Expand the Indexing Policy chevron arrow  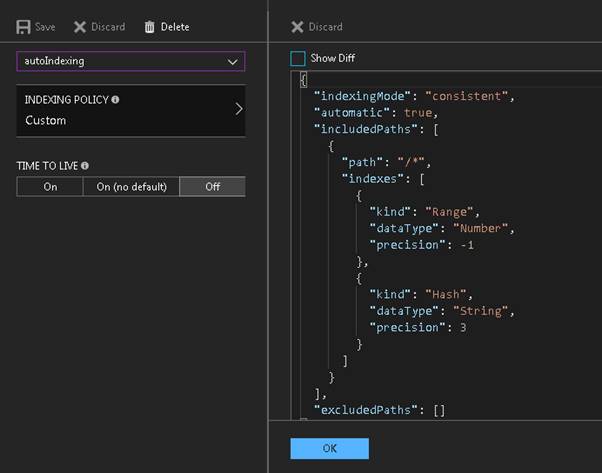pos(239,109)
